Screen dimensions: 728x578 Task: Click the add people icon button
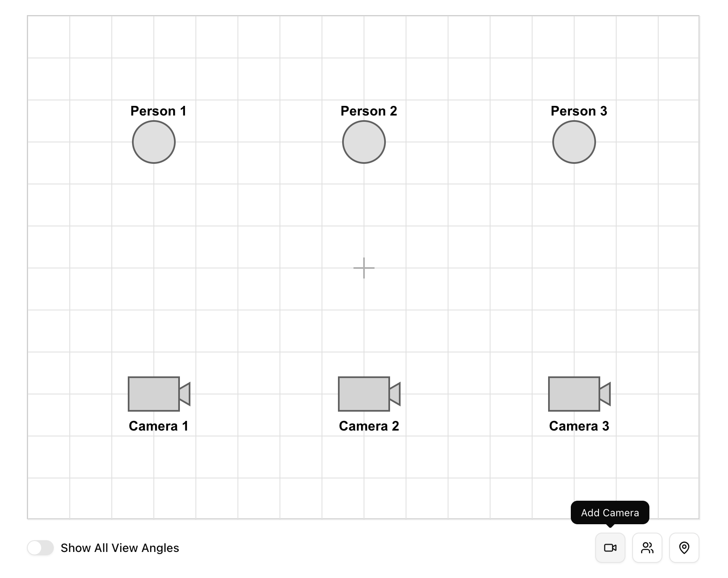647,547
